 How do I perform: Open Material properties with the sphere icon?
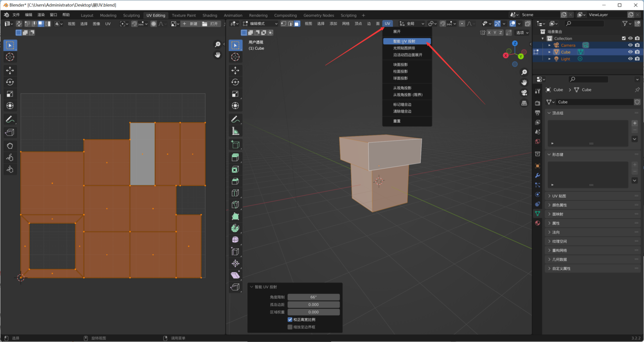(x=538, y=223)
